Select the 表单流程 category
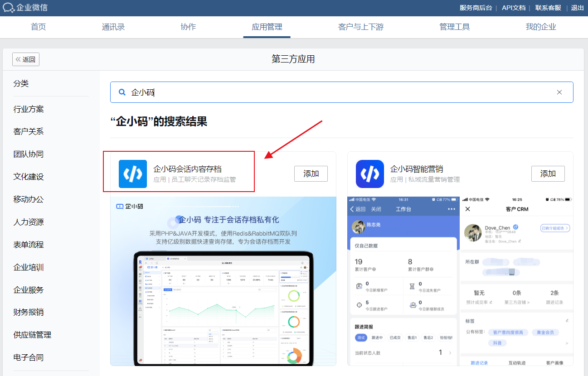 pos(29,245)
